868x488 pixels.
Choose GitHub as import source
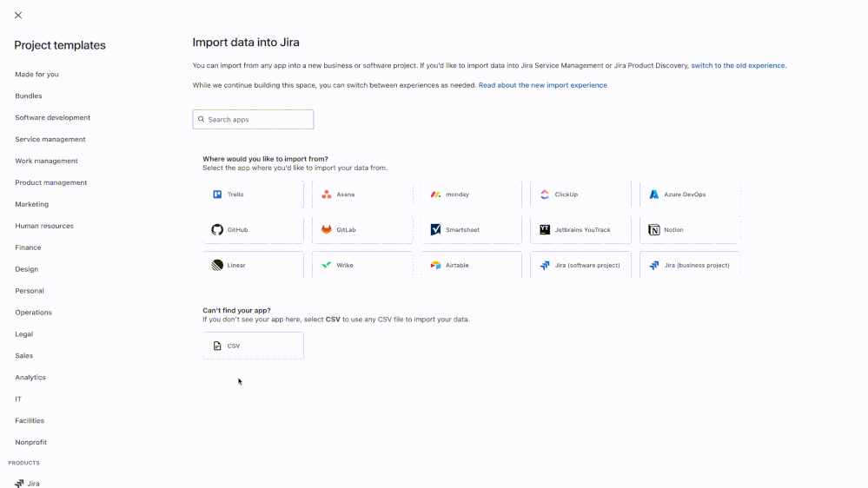[253, 229]
